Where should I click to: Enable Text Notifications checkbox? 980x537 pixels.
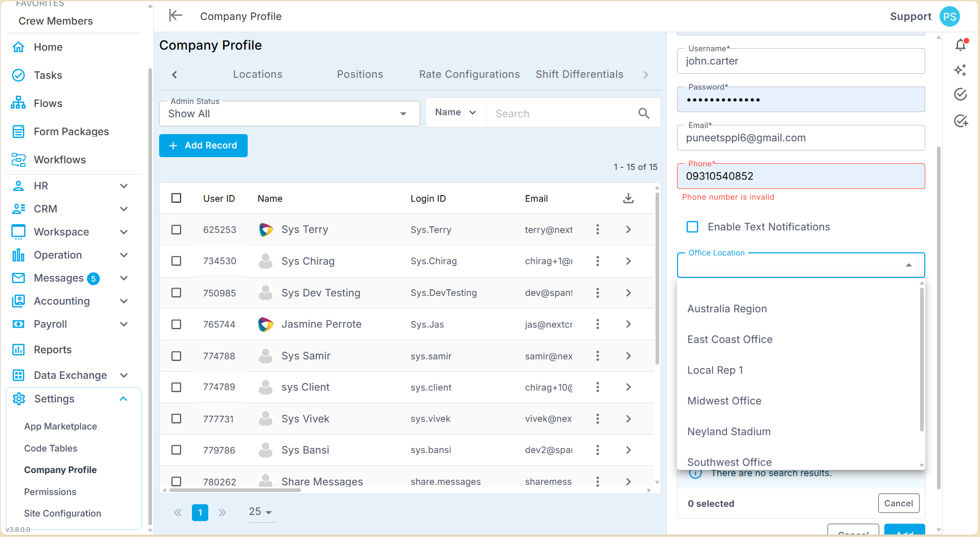pos(692,227)
